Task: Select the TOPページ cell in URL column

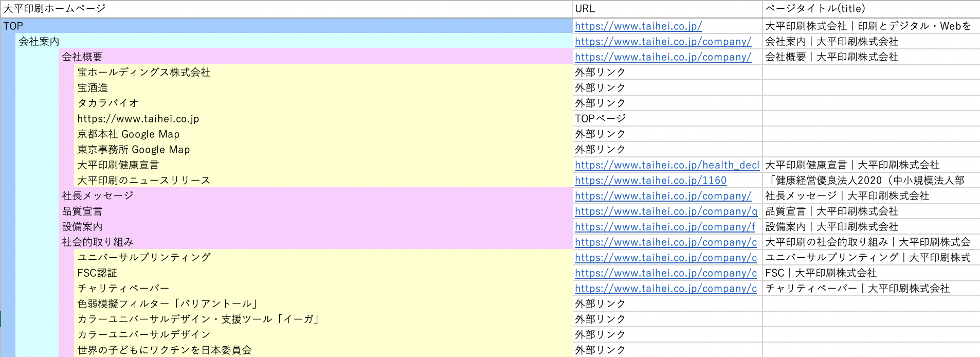Action: coord(667,118)
